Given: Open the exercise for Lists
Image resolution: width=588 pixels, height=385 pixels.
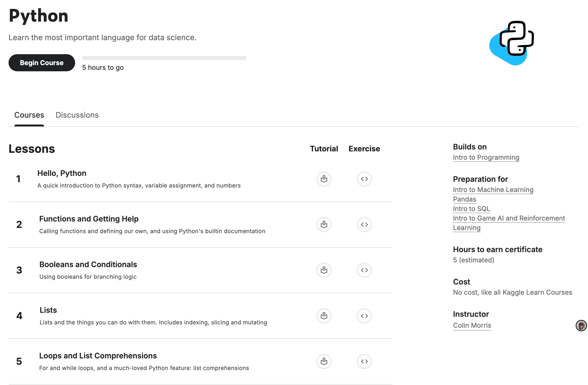Looking at the screenshot, I should click(364, 316).
